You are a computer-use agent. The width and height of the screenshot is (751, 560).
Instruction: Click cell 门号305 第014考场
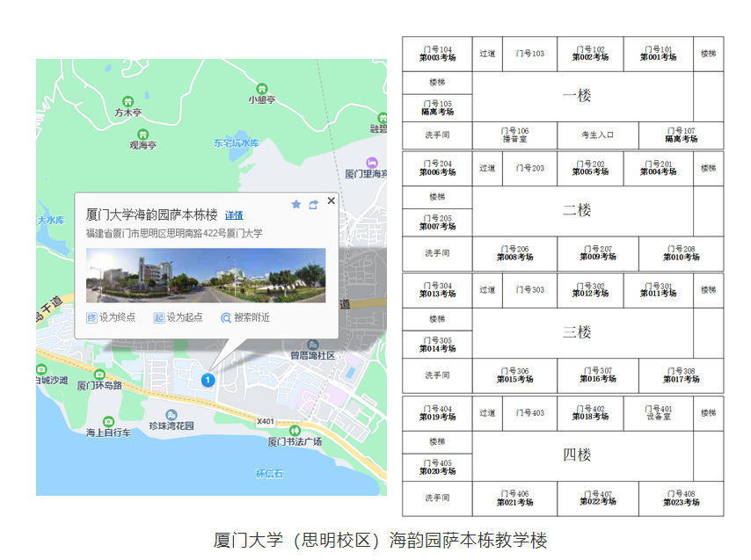coord(437,345)
